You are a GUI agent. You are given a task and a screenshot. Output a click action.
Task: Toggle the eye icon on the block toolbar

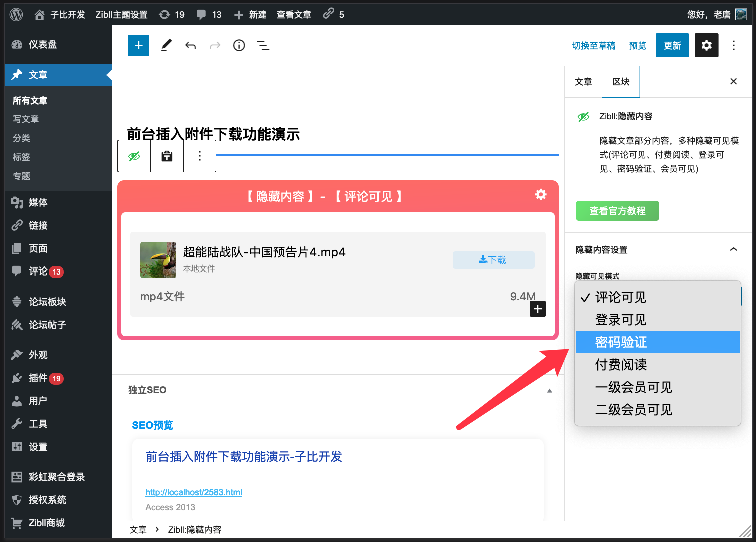(133, 156)
